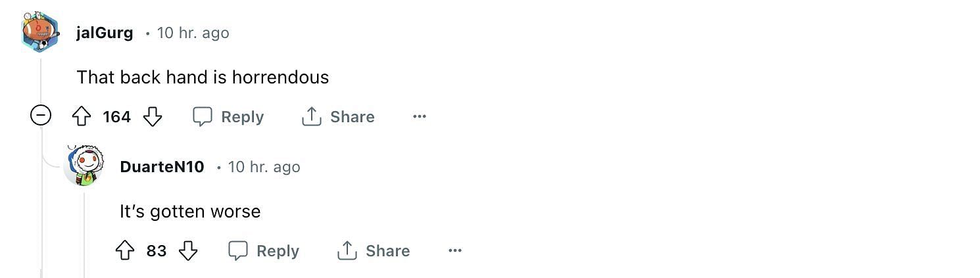The width and height of the screenshot is (980, 278).
Task: Click the speech bubble icon under jalGurg's comment
Action: tap(203, 117)
